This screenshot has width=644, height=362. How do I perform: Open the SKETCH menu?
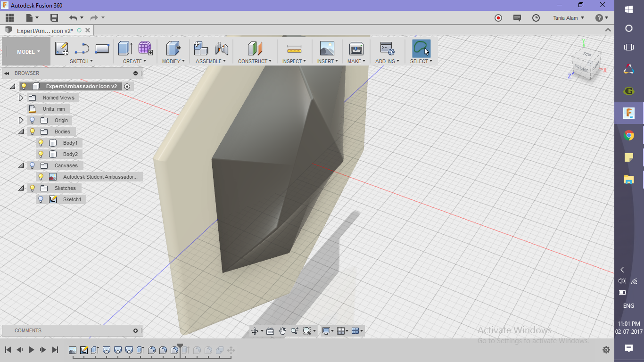[81, 61]
